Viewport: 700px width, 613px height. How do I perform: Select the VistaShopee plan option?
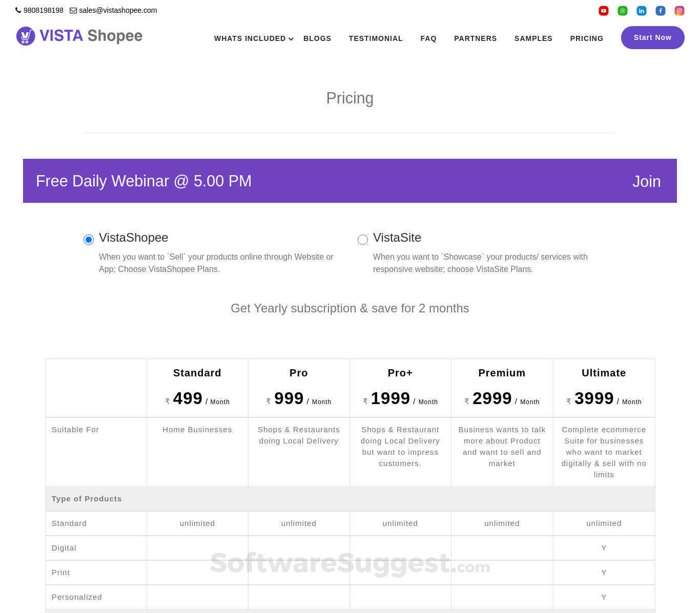tap(88, 239)
